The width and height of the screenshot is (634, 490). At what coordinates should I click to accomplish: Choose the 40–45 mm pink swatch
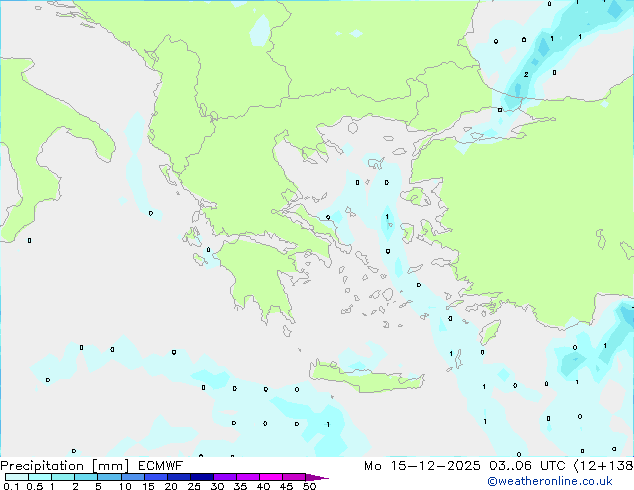click(271, 477)
